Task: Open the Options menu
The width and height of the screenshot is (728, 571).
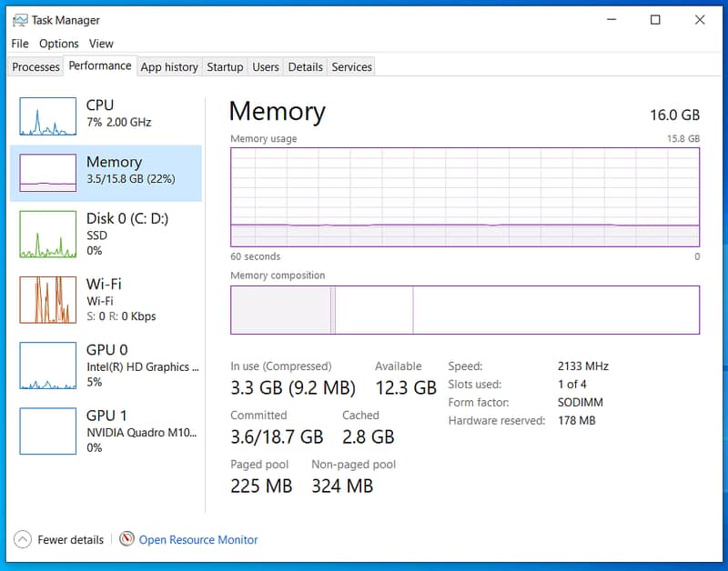Action: pyautogui.click(x=59, y=43)
